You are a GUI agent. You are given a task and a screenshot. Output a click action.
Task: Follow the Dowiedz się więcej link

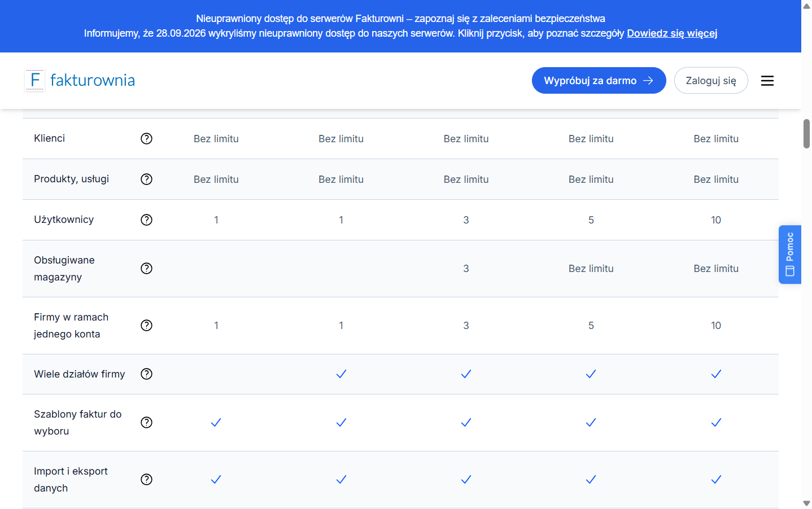(x=672, y=33)
